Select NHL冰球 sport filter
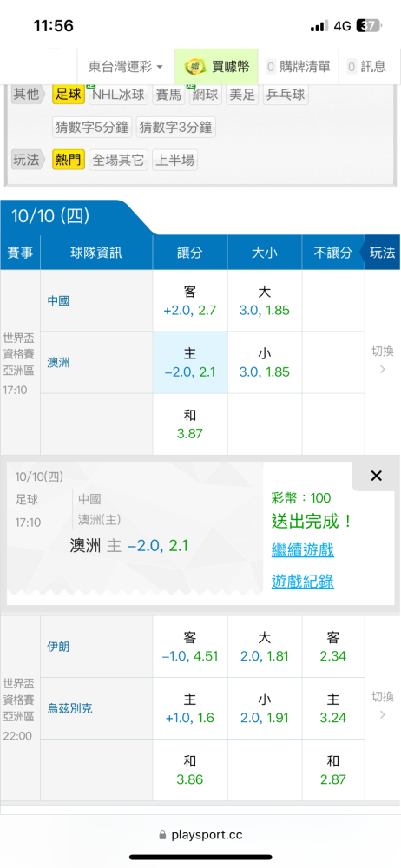Viewport: 401px width, 868px height. pos(119,95)
